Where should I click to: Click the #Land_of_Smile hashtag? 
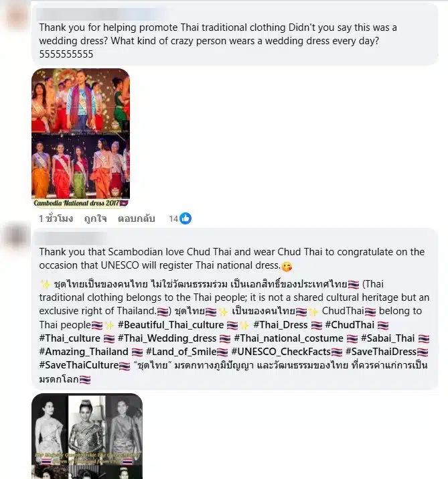(x=181, y=352)
